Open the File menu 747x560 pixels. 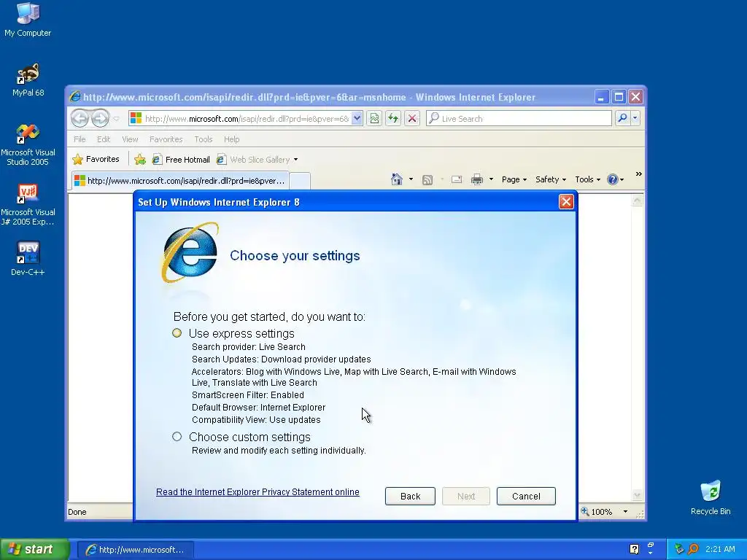[x=80, y=139]
